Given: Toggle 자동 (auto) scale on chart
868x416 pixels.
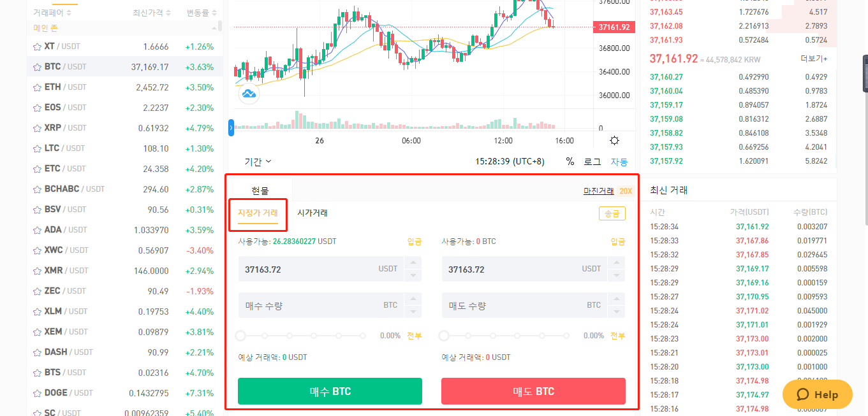Looking at the screenshot, I should coord(619,162).
